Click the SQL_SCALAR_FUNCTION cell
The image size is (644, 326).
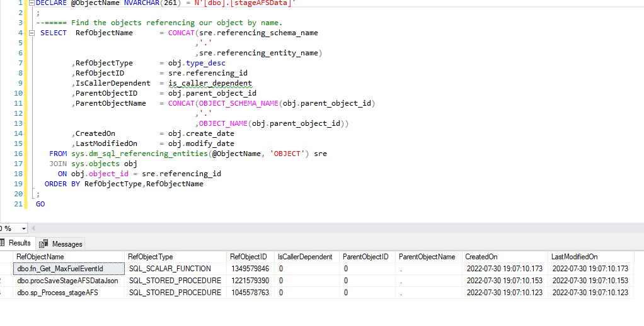tap(176, 269)
